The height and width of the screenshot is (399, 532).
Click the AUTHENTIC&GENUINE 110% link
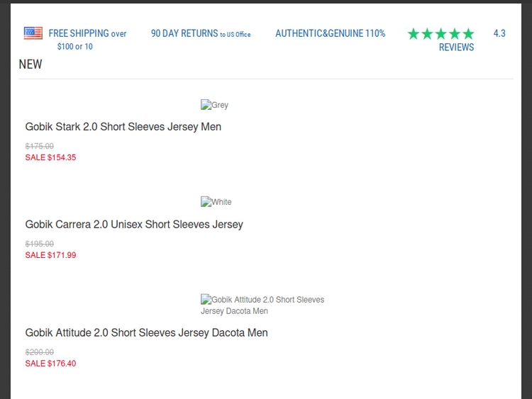(330, 33)
